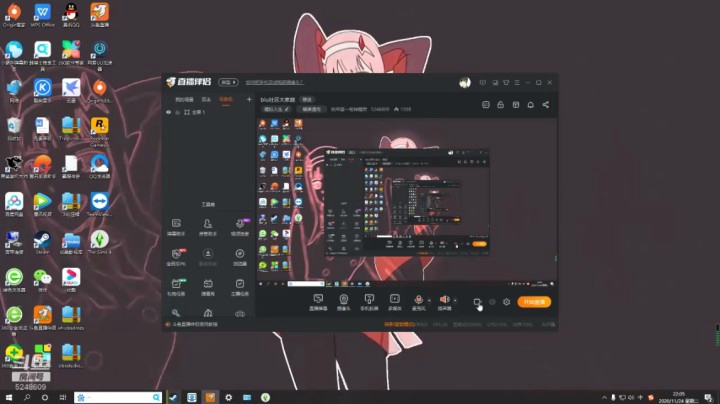Image resolution: width=720 pixels, height=404 pixels.
Task: Open the layout panel icon at top right
Action: 516,105
